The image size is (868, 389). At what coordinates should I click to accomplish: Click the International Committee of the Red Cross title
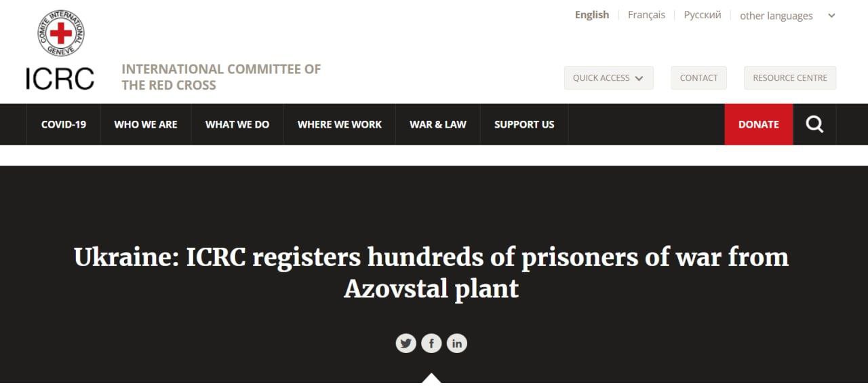tap(221, 77)
